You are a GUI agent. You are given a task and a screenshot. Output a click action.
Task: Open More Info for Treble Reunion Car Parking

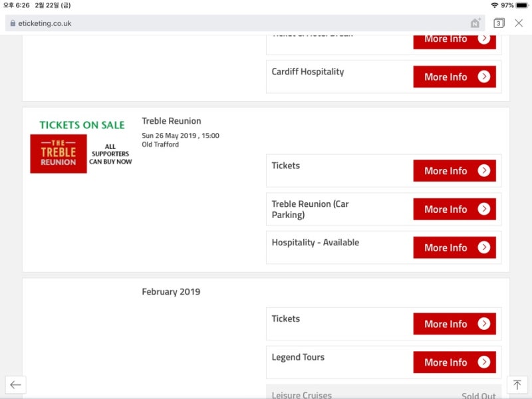[x=454, y=209]
